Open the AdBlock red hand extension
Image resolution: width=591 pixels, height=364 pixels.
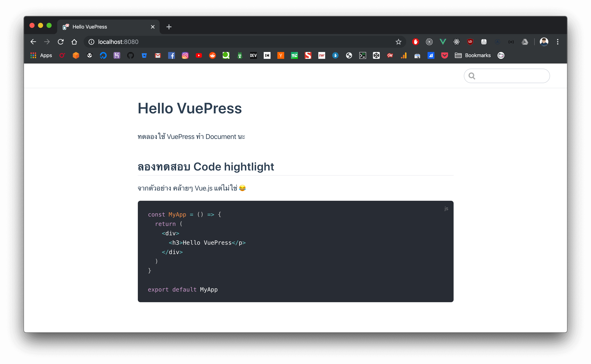tap(416, 42)
